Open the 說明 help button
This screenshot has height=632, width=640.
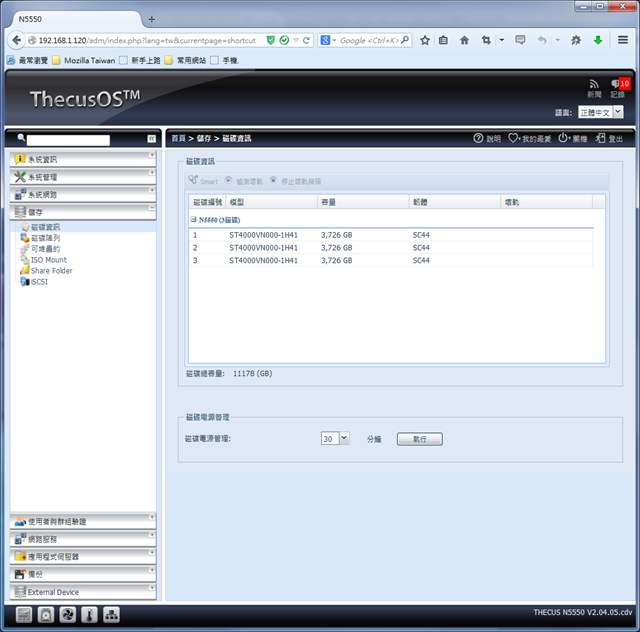tap(487, 138)
